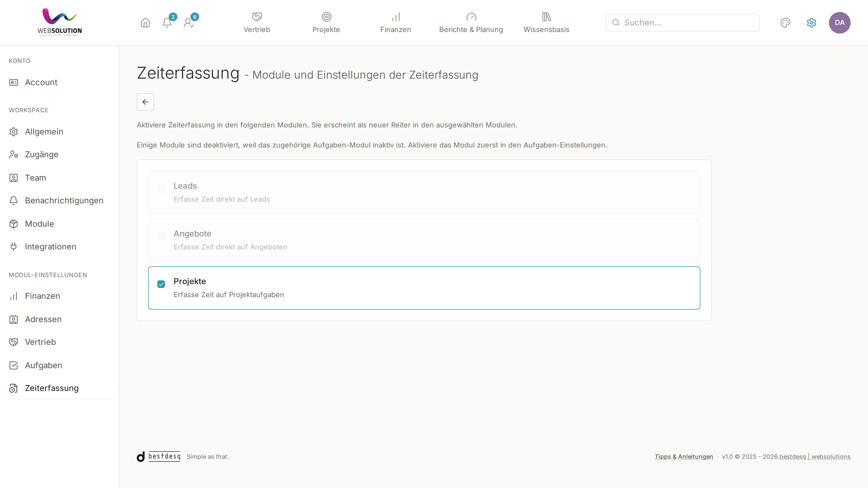Open the Finanzen top navigation item
Screen dimensions: 868x488
point(395,23)
